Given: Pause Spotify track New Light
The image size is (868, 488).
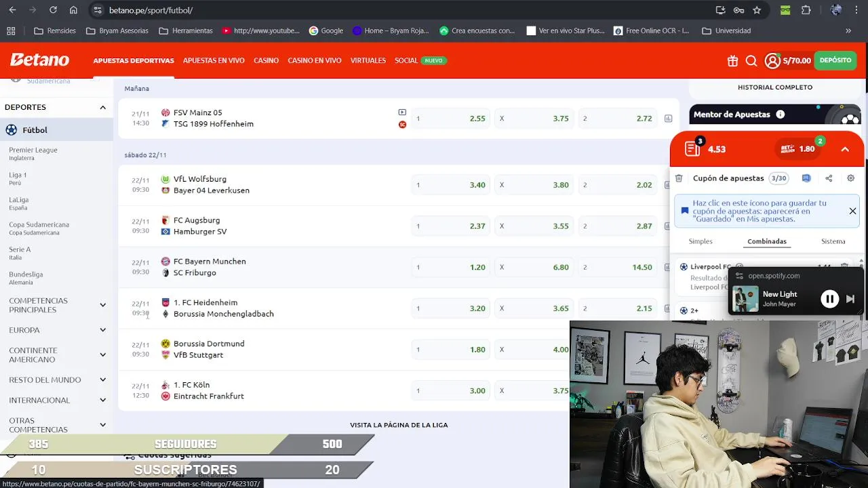Looking at the screenshot, I should (x=829, y=299).
